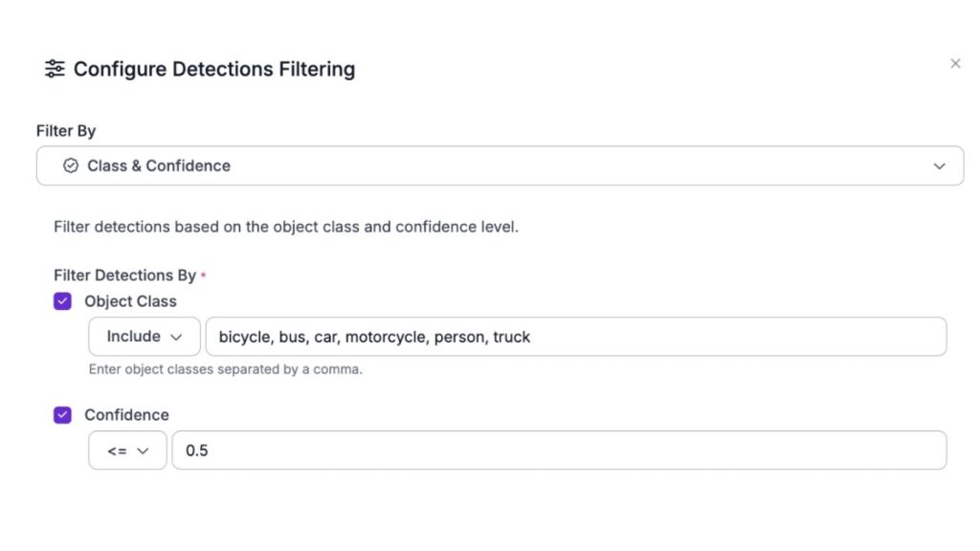Click the Confidence label text
The width and height of the screenshot is (980, 551).
[x=126, y=415]
